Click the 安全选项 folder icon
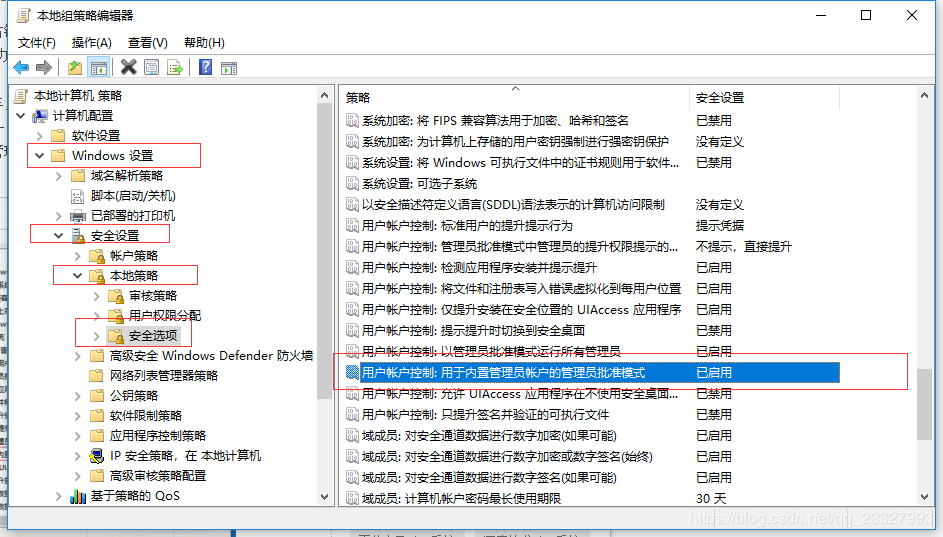943x537 pixels. [115, 336]
